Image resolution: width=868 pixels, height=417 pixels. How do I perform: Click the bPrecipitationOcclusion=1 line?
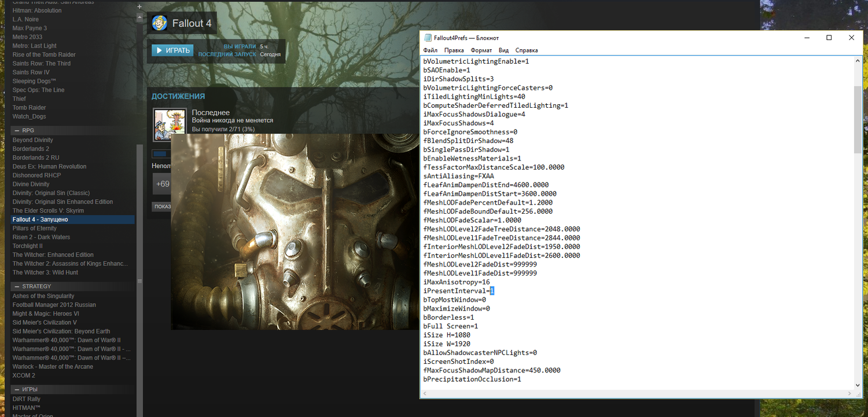pyautogui.click(x=472, y=379)
